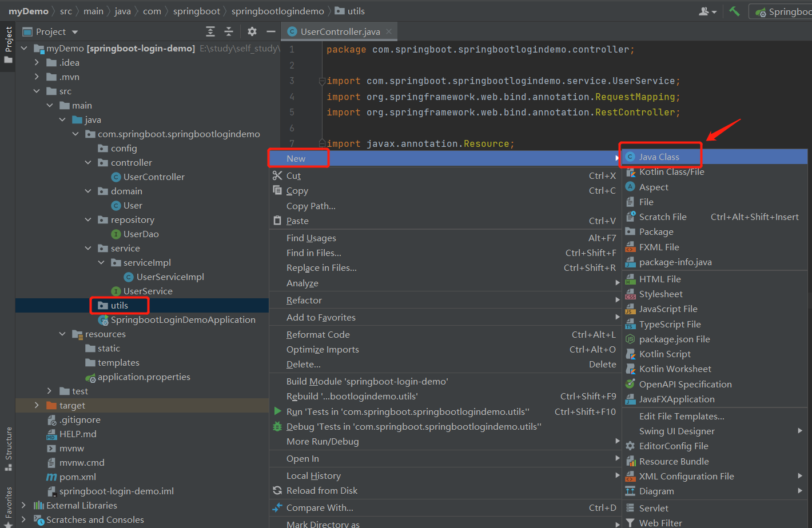Select Optimize Imports in context menu
This screenshot has width=812, height=528.
[445, 349]
